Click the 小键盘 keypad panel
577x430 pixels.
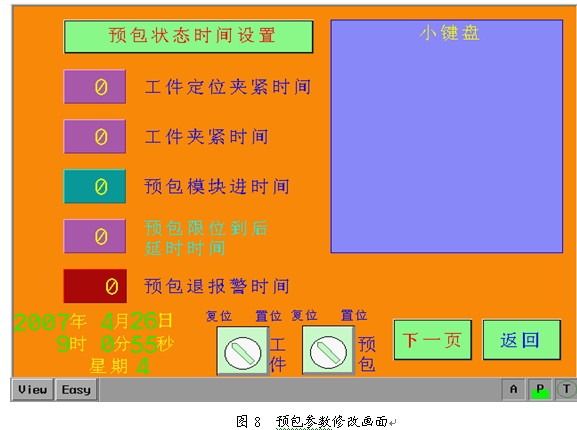point(447,136)
